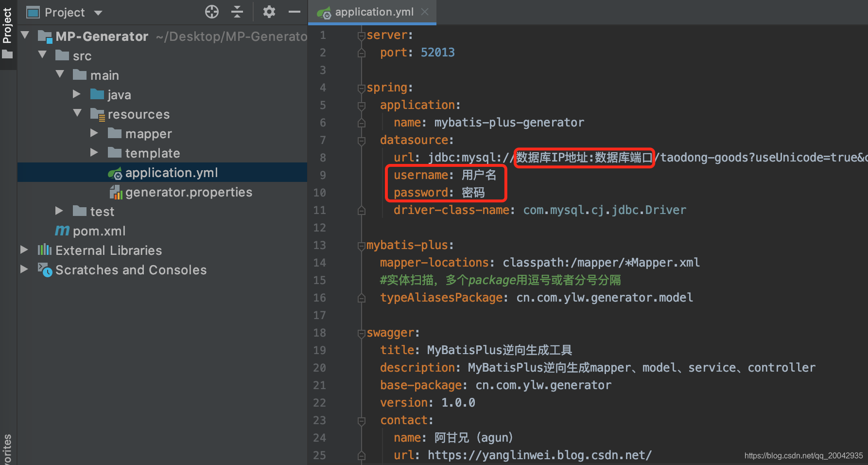Click the MP-Generator module folder icon

tap(45, 36)
